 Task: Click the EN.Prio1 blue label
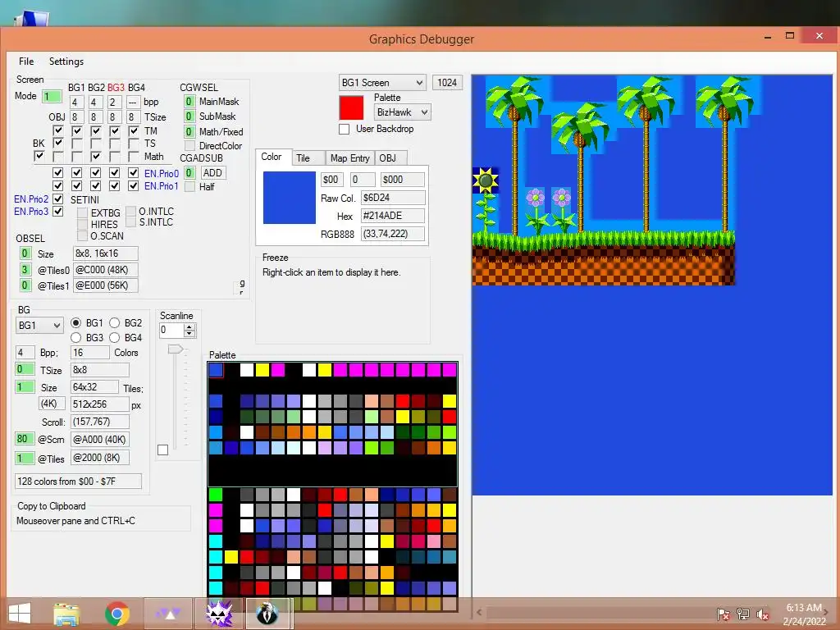pos(162,186)
